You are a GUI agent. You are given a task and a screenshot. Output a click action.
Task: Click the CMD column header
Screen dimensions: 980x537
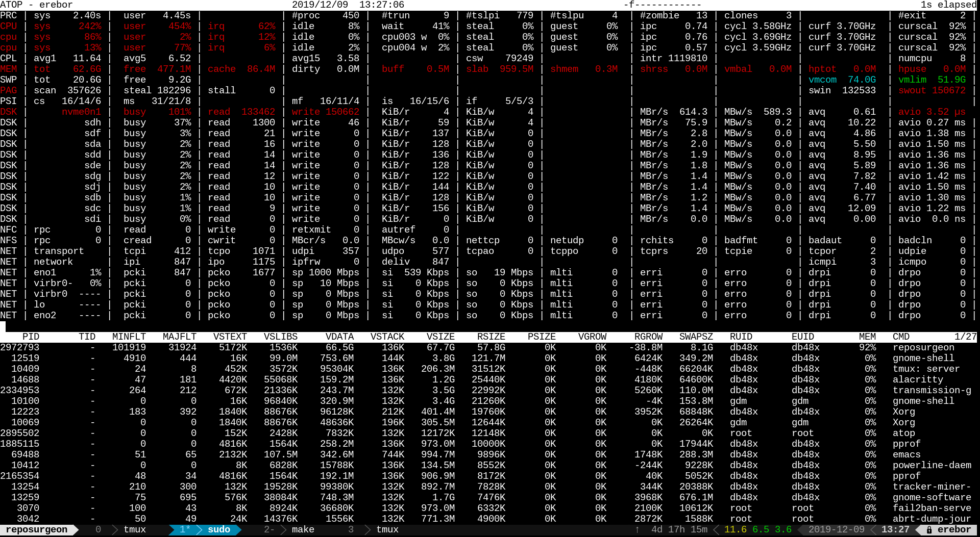click(901, 337)
